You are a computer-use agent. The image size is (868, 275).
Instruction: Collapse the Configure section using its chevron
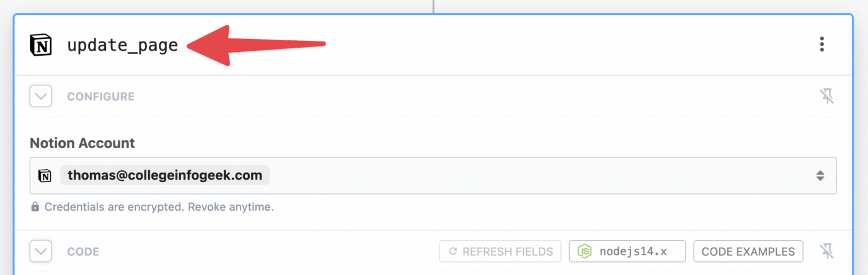(41, 97)
